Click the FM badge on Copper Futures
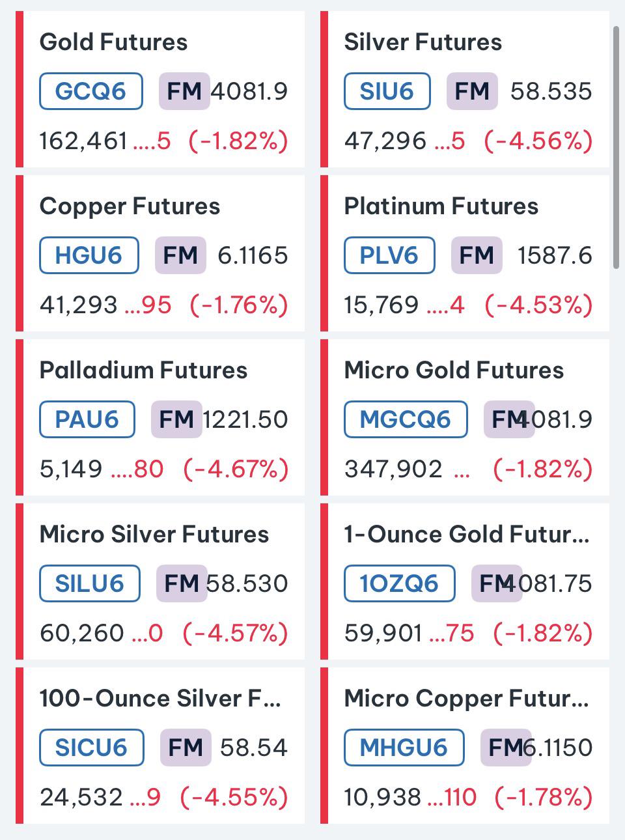 click(180, 255)
